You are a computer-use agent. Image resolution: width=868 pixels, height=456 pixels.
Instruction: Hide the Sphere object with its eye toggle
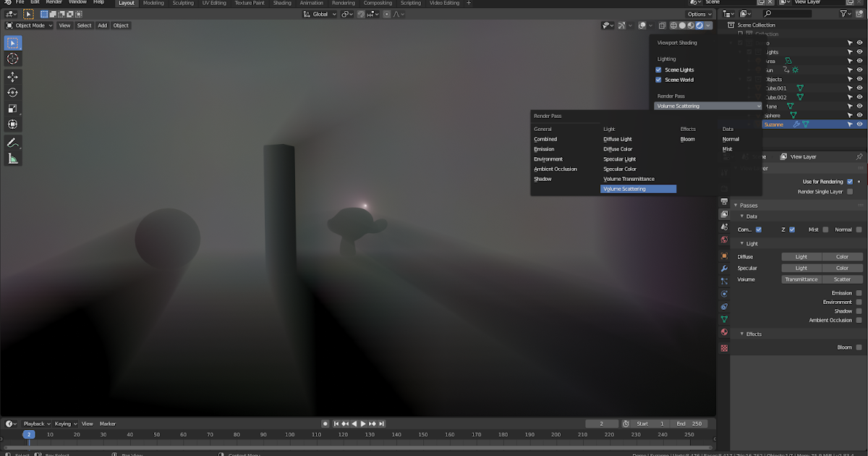(859, 115)
